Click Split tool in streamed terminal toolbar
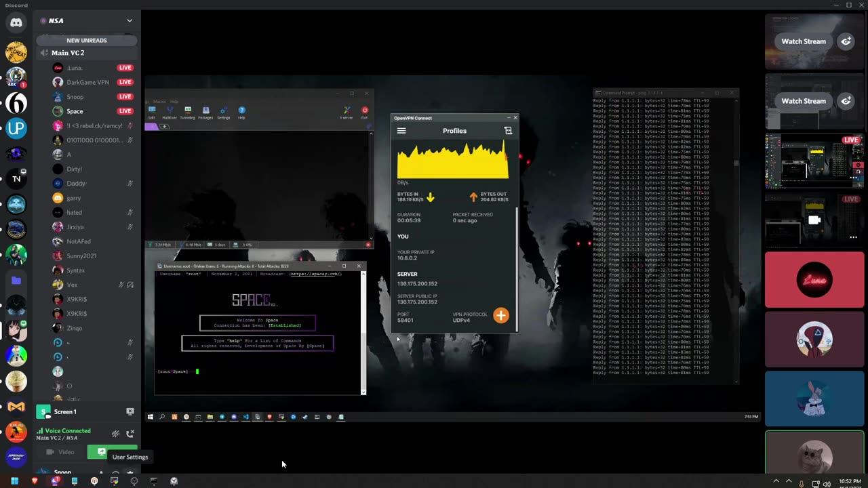The height and width of the screenshot is (488, 868). (x=152, y=112)
